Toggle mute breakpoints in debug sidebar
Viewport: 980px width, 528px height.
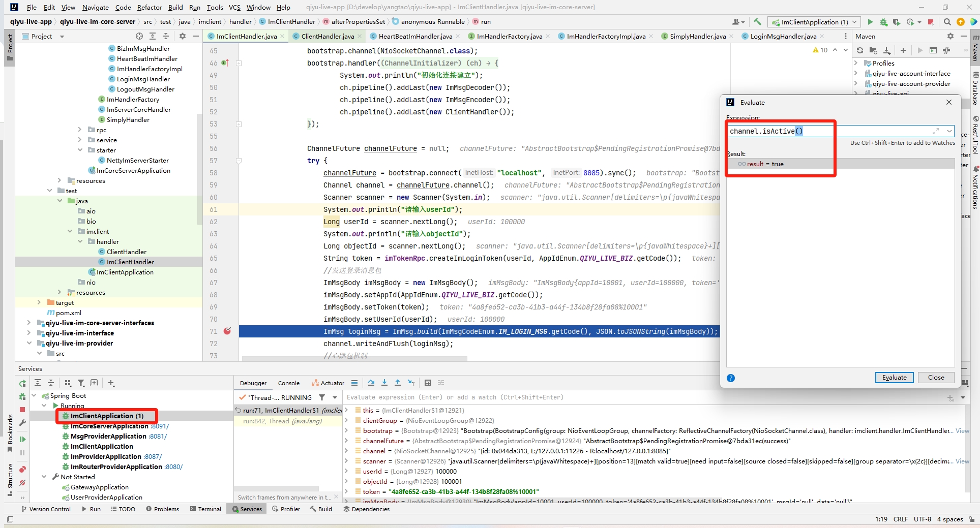click(22, 483)
